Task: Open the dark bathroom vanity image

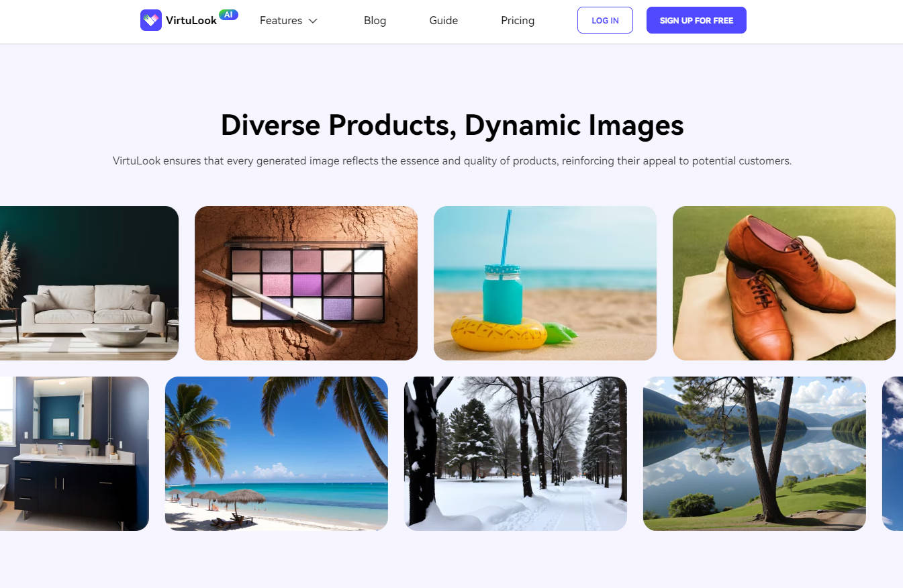Action: coord(74,453)
